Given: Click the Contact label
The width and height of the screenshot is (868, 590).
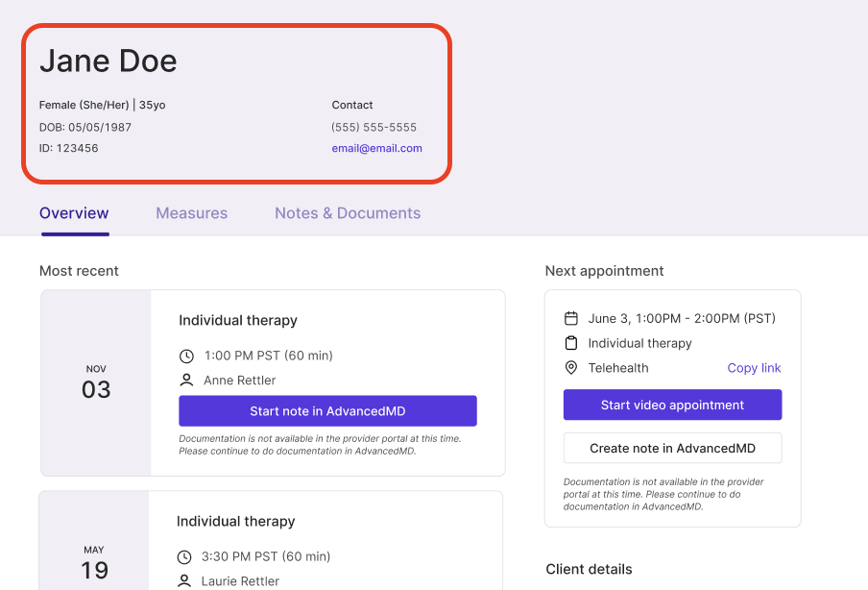Looking at the screenshot, I should 352,106.
